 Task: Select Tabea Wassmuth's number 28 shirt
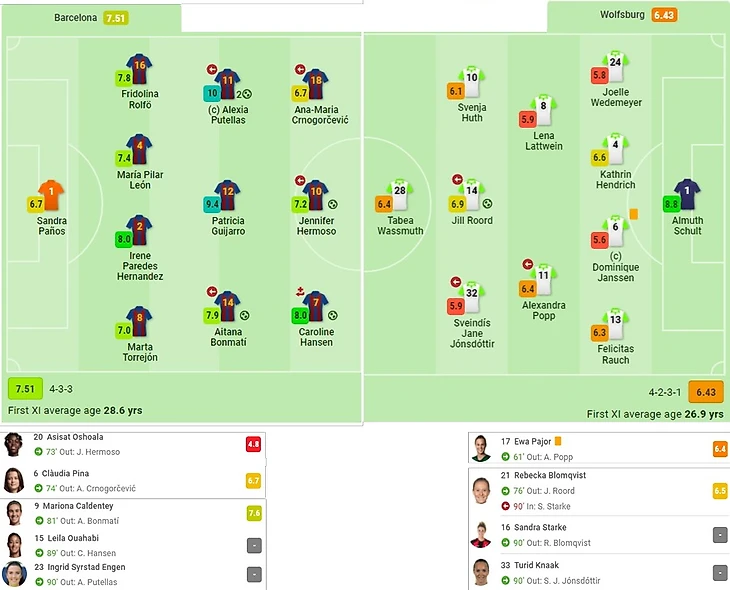pos(399,193)
